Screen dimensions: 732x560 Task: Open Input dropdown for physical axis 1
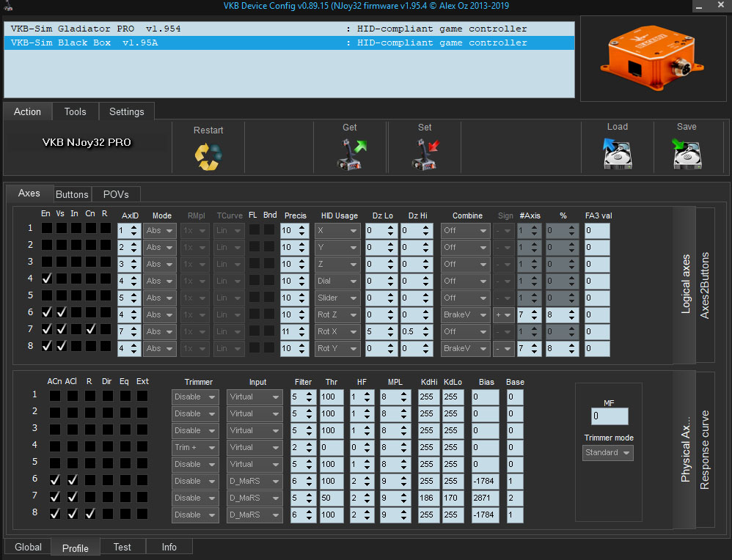click(255, 397)
